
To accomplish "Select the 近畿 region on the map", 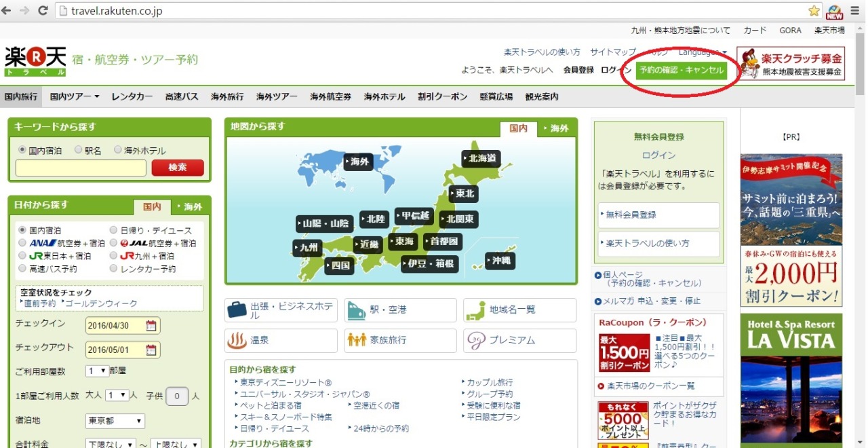I will 366,244.
